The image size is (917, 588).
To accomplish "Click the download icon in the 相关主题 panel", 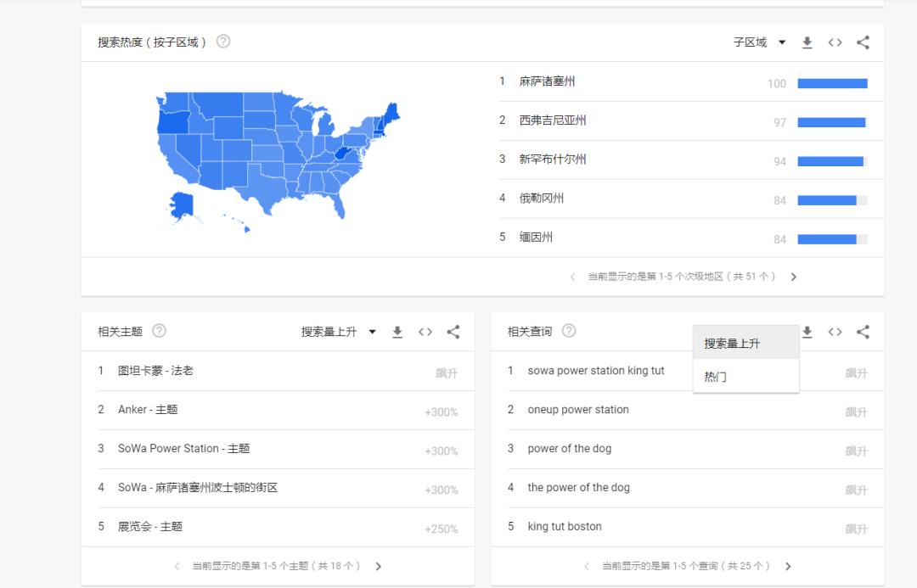I will pos(397,333).
